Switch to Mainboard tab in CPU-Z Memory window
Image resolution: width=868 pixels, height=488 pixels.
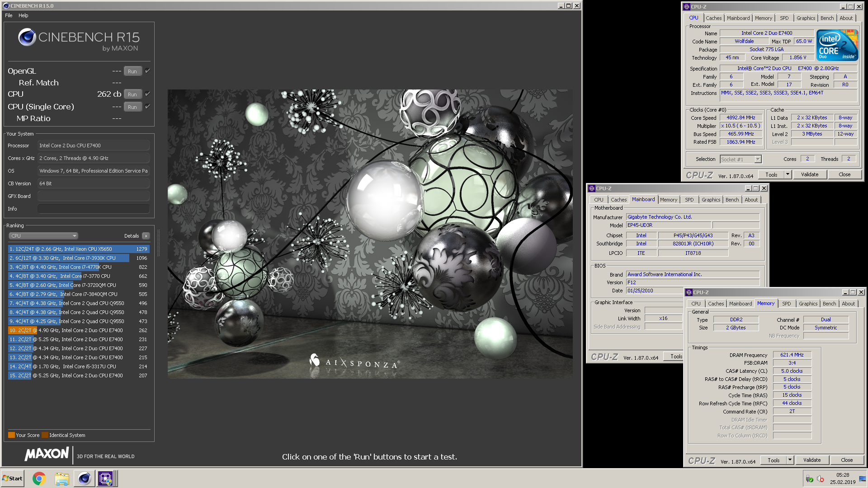[741, 304]
